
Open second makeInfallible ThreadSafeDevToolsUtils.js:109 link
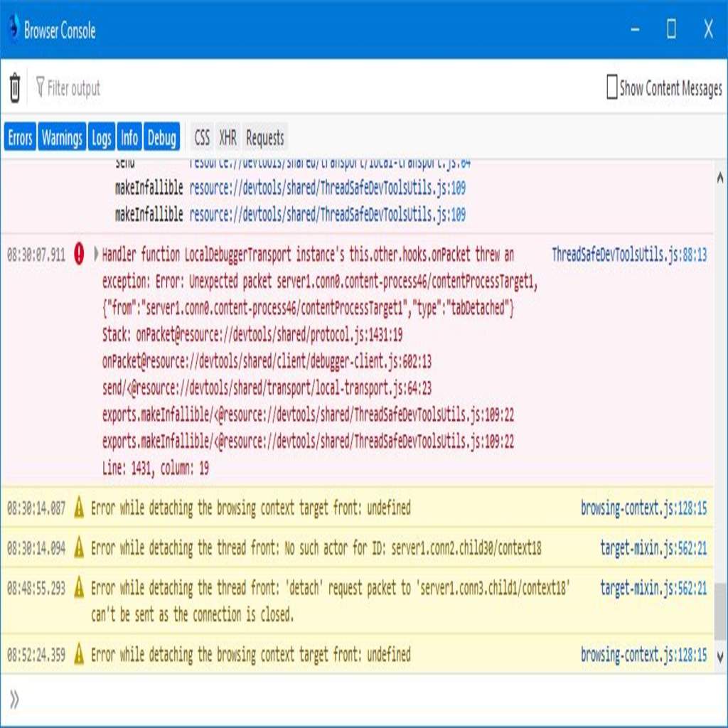[327, 215]
